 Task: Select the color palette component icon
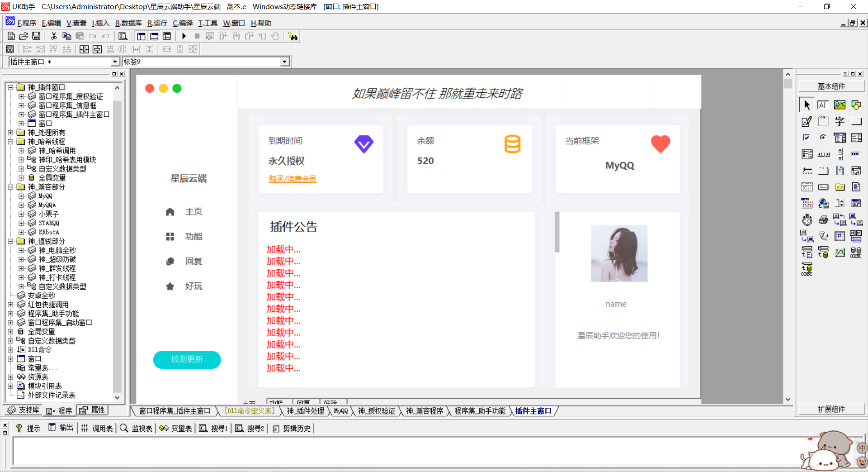[855, 105]
